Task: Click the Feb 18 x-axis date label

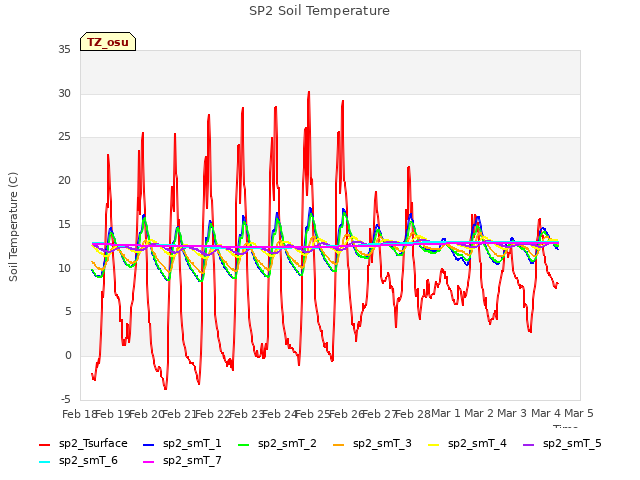Action: click(x=78, y=414)
